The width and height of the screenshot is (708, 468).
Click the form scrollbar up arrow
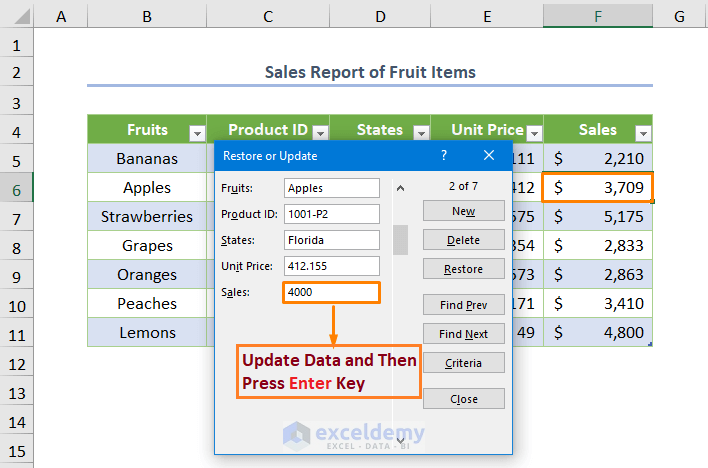(400, 188)
